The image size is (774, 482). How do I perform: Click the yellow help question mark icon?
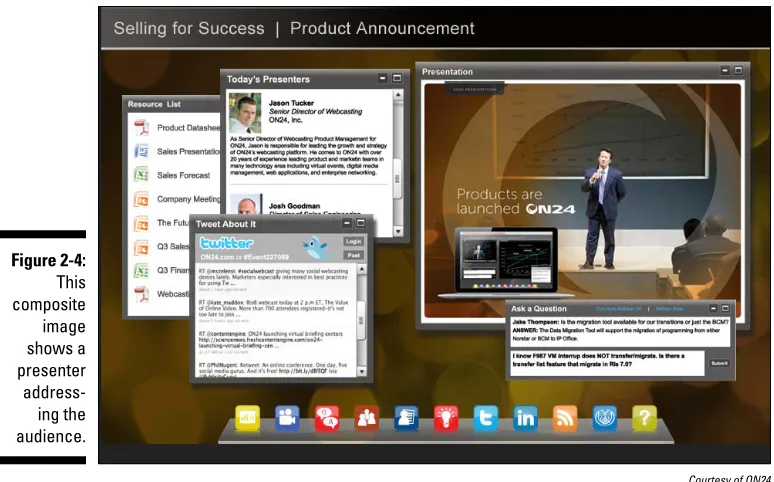pyautogui.click(x=644, y=418)
